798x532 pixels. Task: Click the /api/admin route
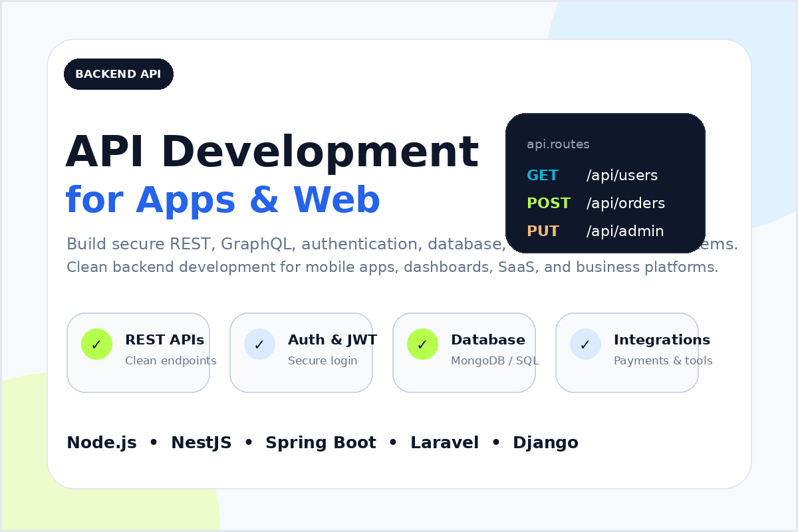point(625,231)
